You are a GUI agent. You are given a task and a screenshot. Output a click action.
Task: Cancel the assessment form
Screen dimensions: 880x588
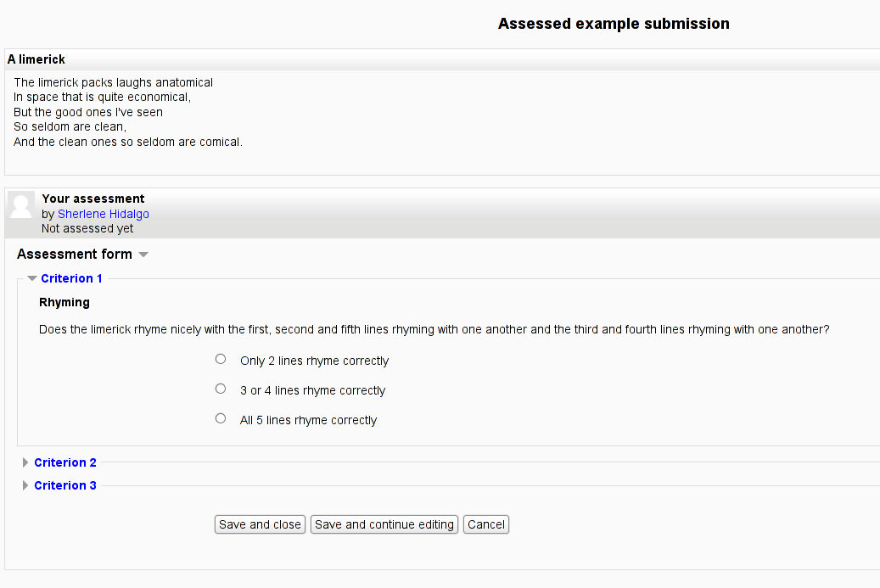(x=486, y=524)
